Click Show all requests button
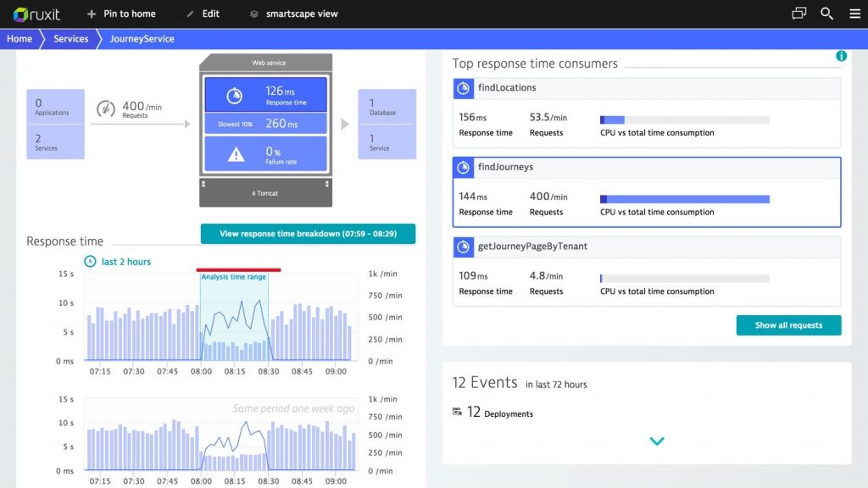868x488 pixels. click(x=788, y=325)
